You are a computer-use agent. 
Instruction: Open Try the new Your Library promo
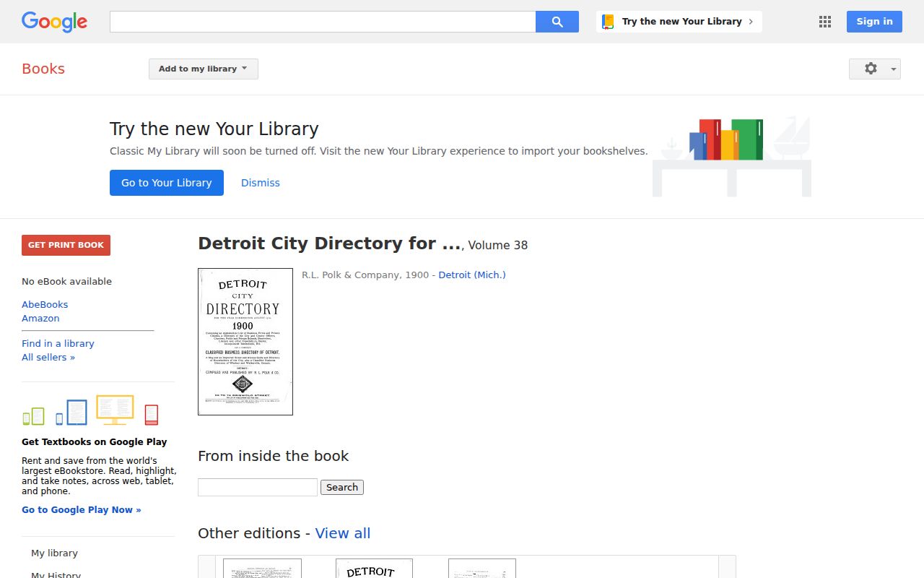[679, 22]
